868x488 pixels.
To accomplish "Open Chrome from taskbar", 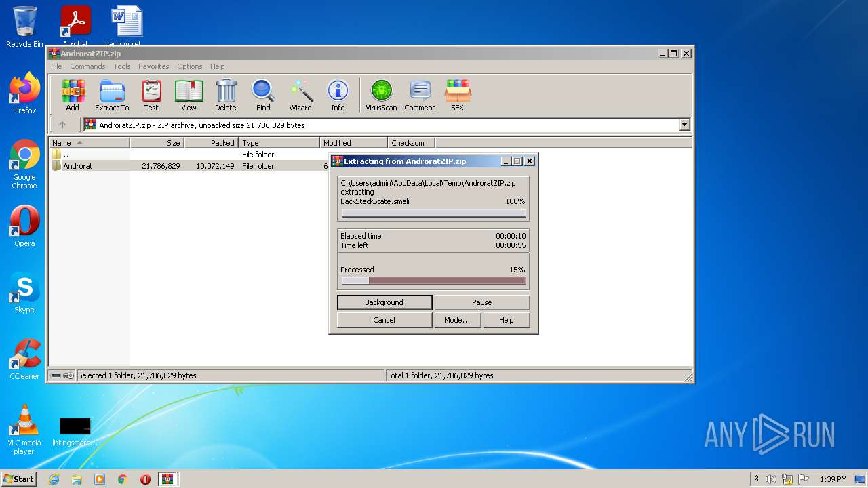I will point(123,479).
